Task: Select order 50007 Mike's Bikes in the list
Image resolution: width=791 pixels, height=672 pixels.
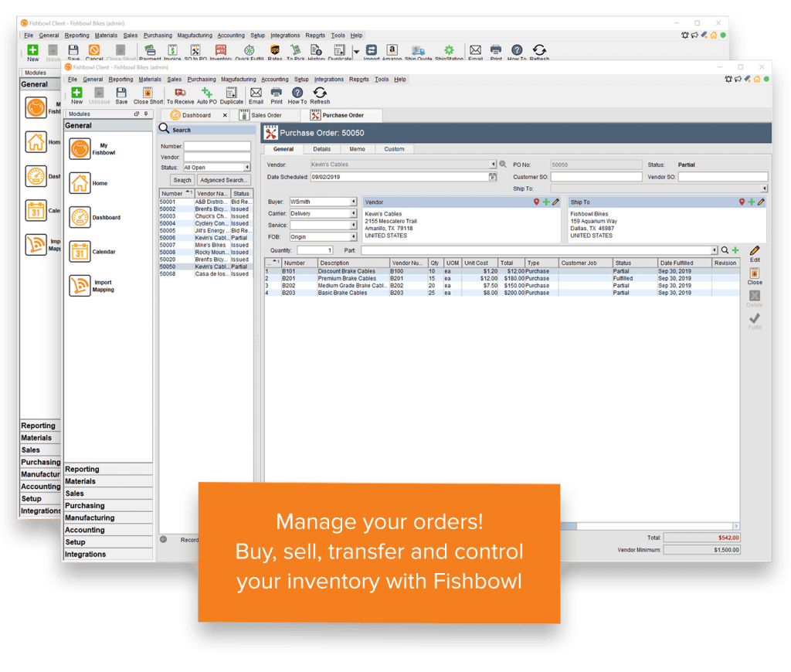Action: pyautogui.click(x=205, y=245)
